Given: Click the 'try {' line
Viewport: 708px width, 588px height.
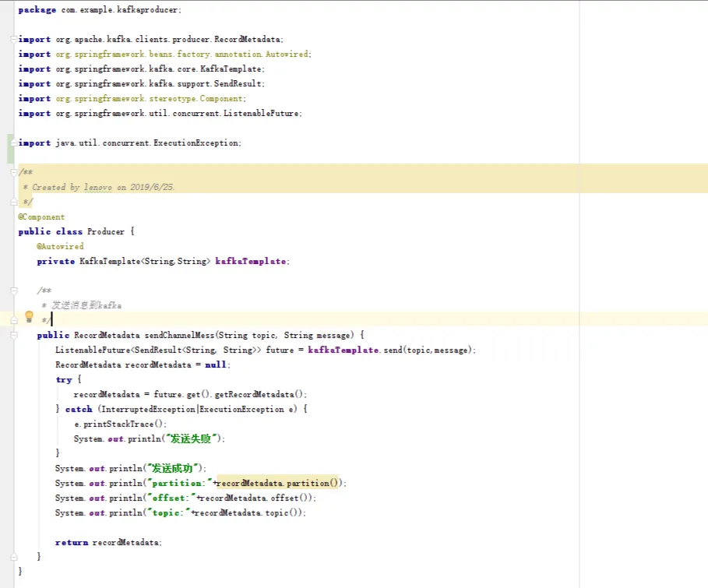Looking at the screenshot, I should click(x=69, y=380).
